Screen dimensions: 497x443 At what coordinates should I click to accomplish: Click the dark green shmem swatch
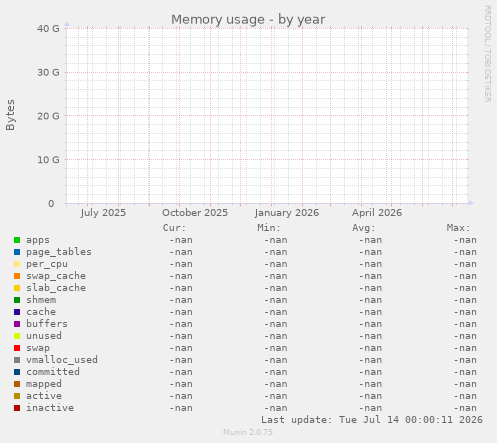(17, 300)
